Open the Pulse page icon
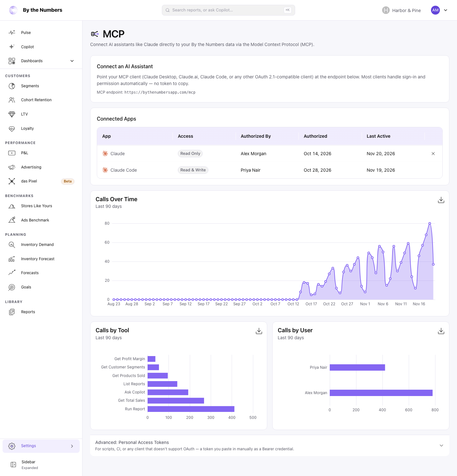This screenshot has height=476, width=457. click(12, 32)
